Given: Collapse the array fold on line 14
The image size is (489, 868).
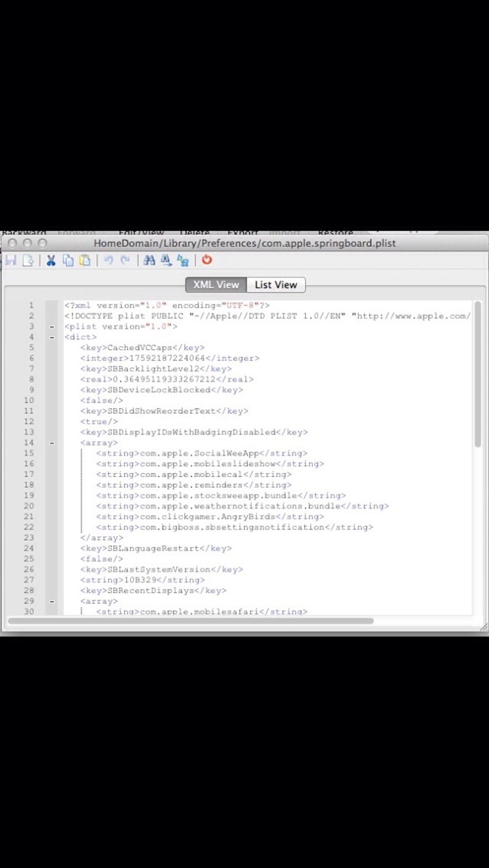Looking at the screenshot, I should [51, 443].
